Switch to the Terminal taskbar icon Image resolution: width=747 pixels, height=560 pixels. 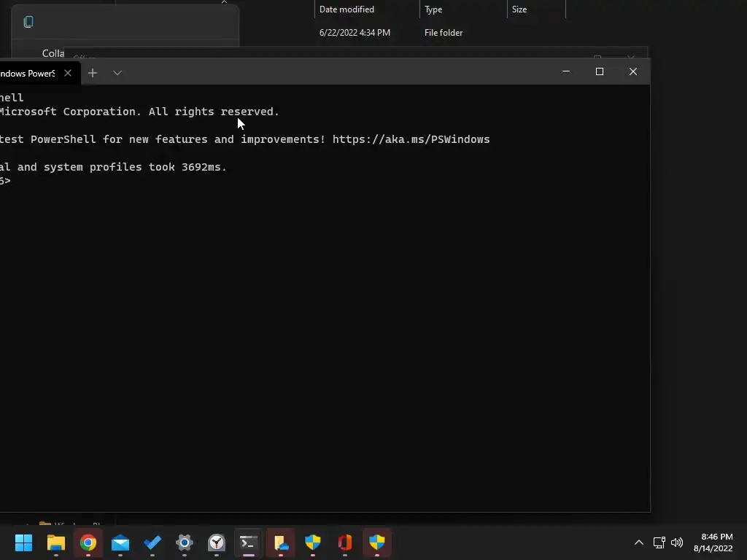pyautogui.click(x=249, y=542)
